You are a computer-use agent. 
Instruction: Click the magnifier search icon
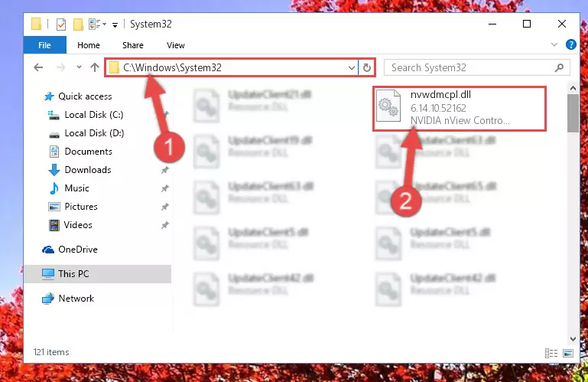tap(559, 67)
